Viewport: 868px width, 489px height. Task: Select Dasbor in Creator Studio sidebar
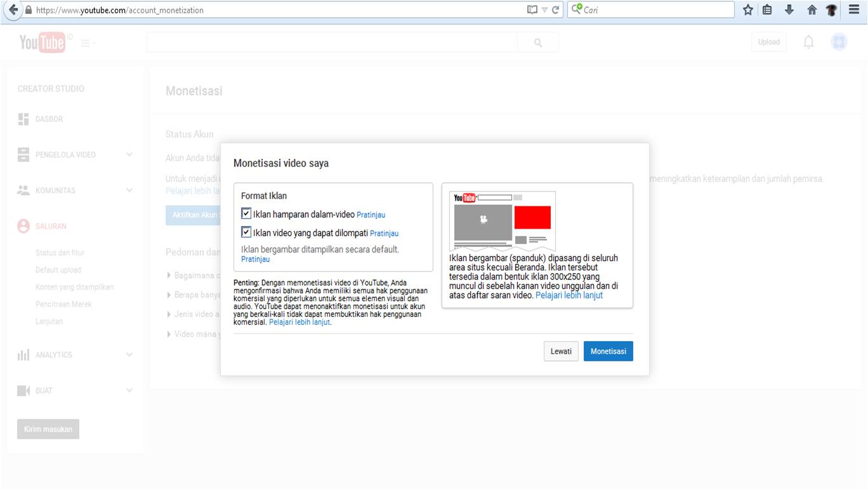[x=49, y=119]
